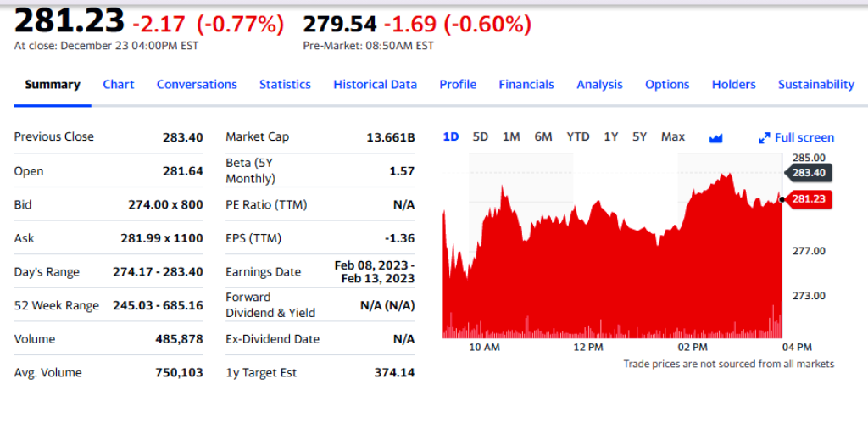The width and height of the screenshot is (868, 429).
Task: Set chart range to 1M
Action: 511,136
